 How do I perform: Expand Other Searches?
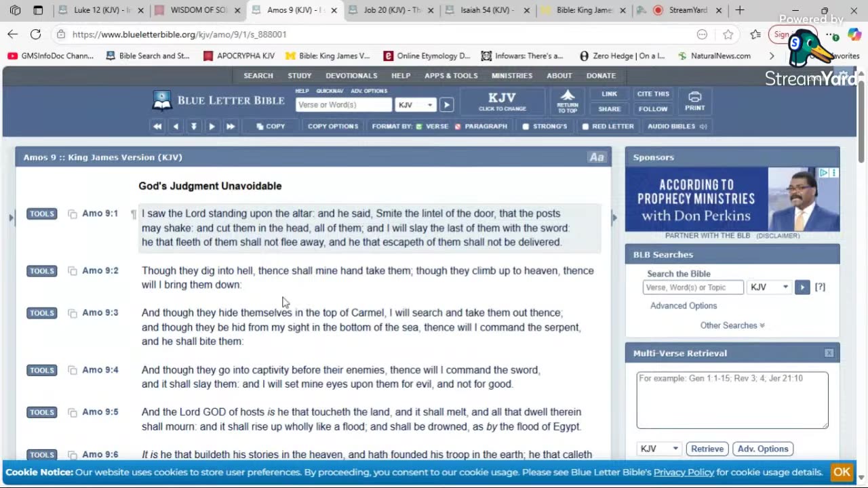[732, 325]
